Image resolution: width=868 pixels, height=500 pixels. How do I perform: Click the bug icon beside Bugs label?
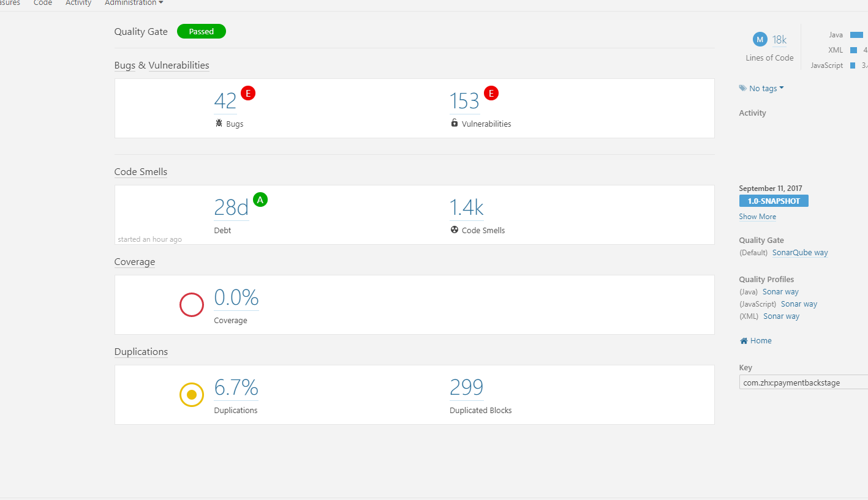coord(219,123)
